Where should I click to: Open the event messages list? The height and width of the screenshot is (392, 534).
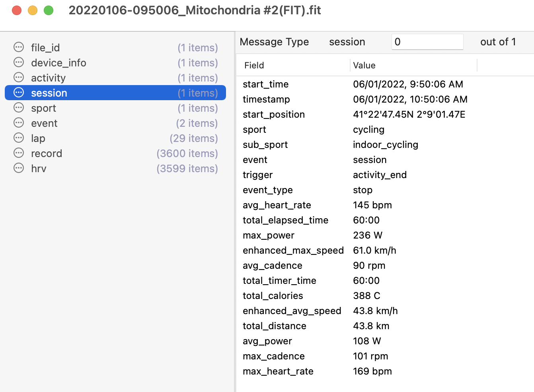[115, 123]
